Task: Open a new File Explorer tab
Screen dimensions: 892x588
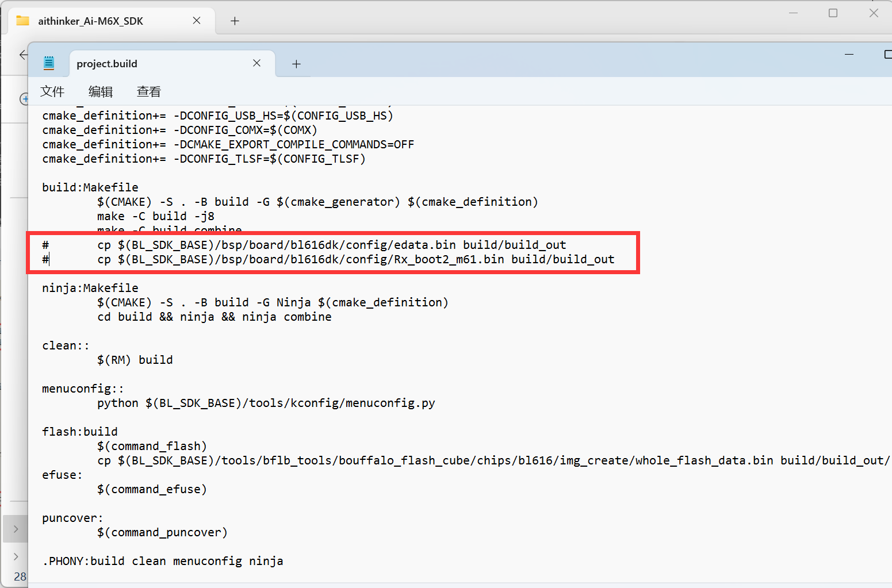Action: click(235, 21)
